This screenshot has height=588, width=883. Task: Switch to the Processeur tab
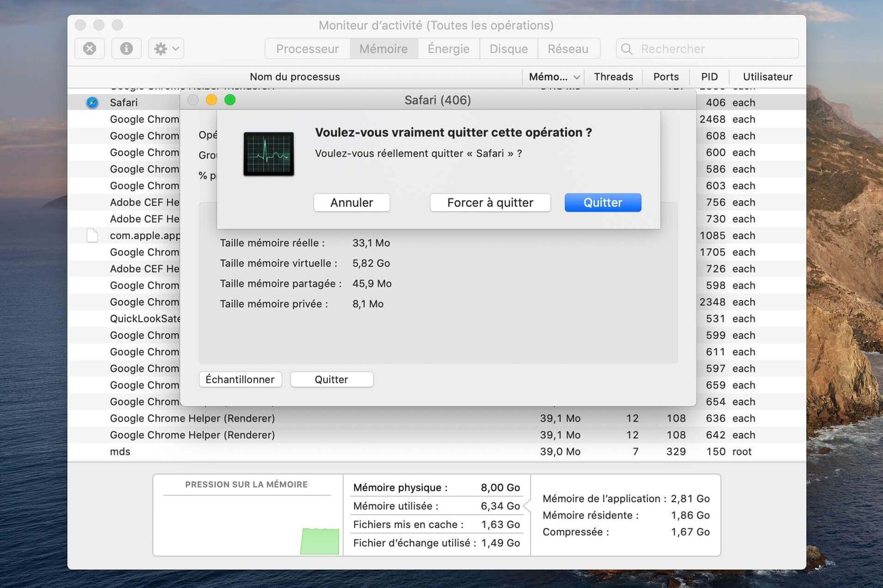click(x=307, y=49)
